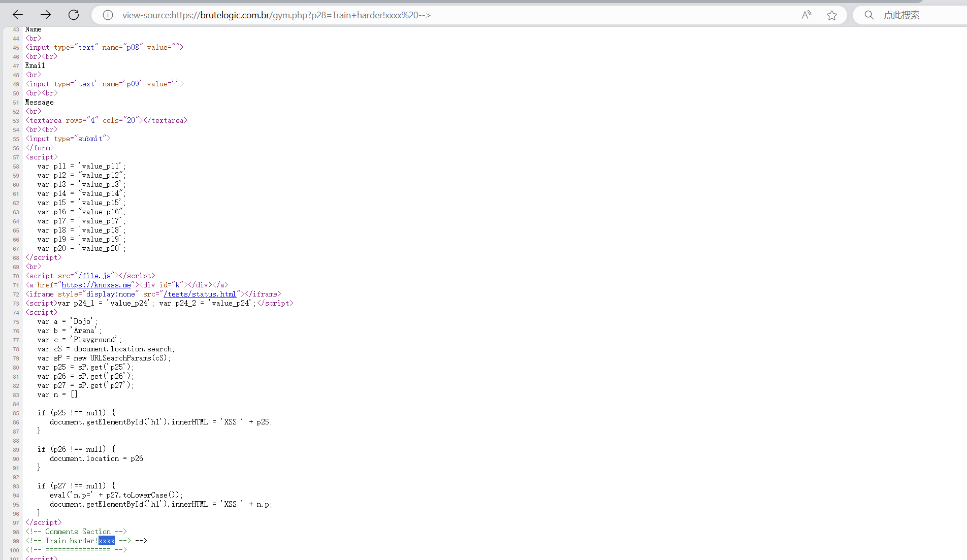The width and height of the screenshot is (967, 560).
Task: Activate the read aloud icon
Action: 806,15
